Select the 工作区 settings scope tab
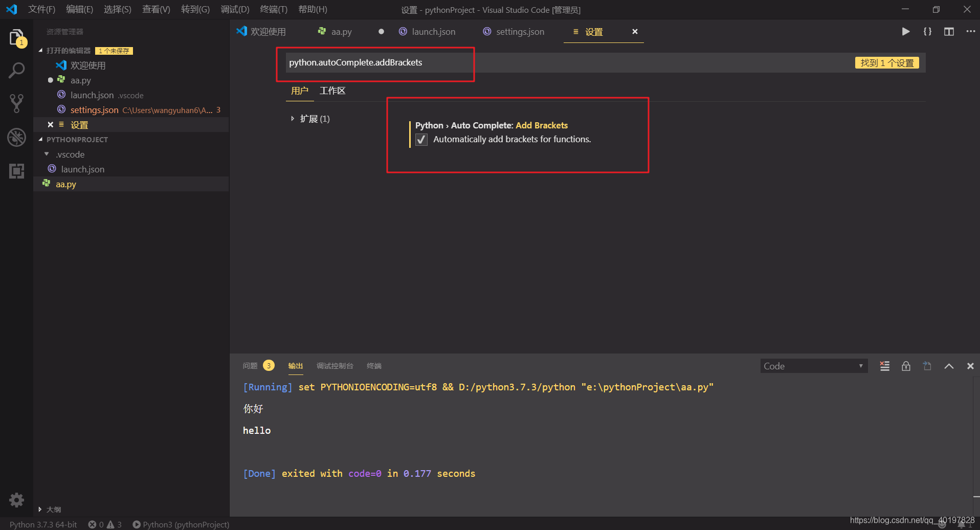 tap(332, 91)
